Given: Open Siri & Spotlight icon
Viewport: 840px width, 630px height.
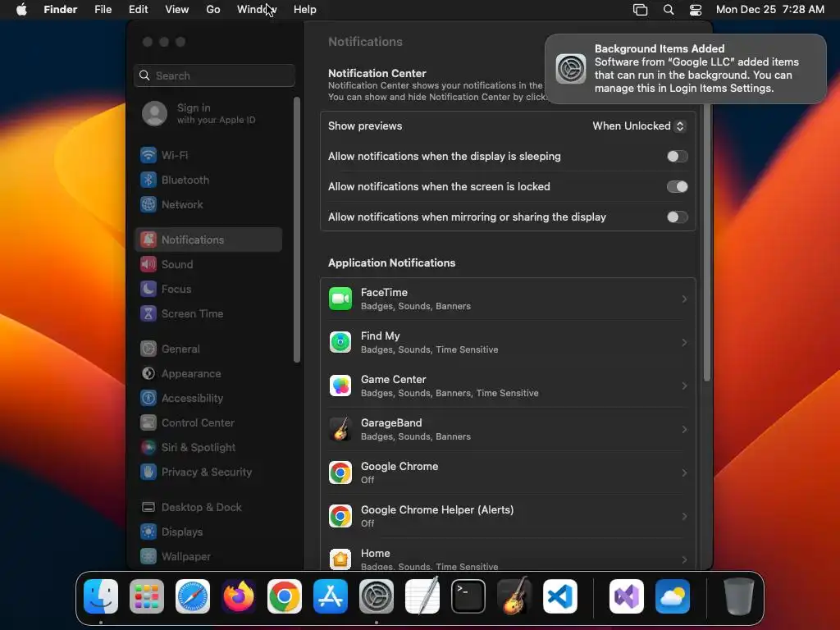Looking at the screenshot, I should (x=148, y=447).
